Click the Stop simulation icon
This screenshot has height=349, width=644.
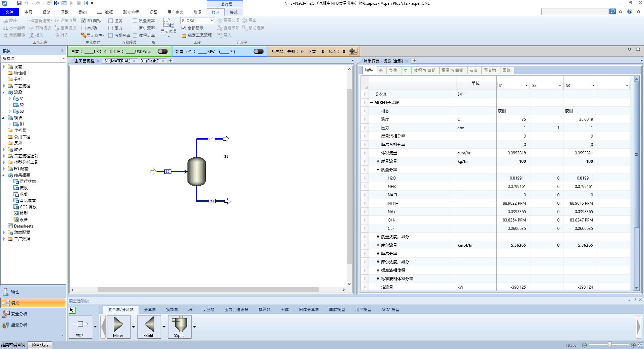coord(79,3)
